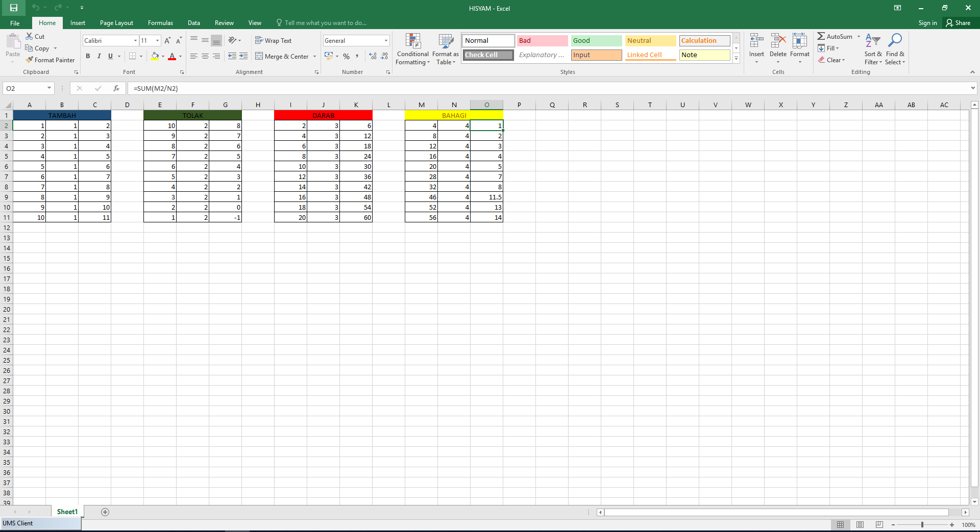Click the Save icon in title bar
This screenshot has width=980, height=532.
[x=14, y=8]
